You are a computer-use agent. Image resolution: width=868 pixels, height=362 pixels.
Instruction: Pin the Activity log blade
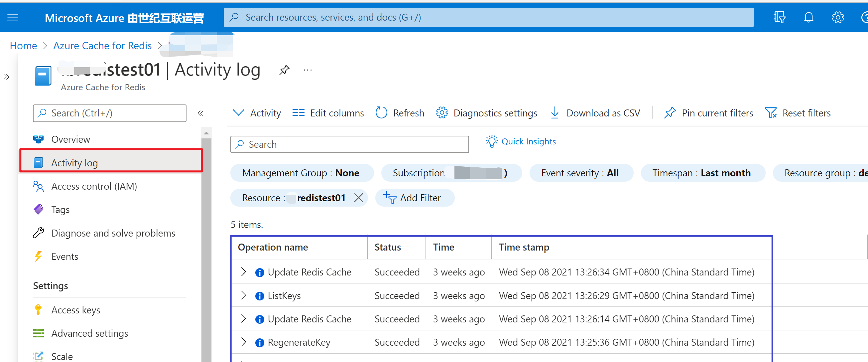tap(284, 70)
